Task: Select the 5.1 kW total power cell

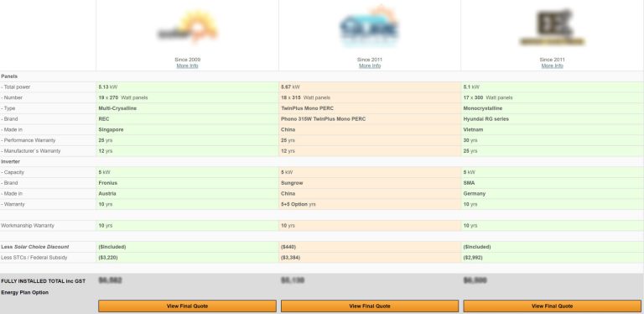Action: pyautogui.click(x=553, y=87)
